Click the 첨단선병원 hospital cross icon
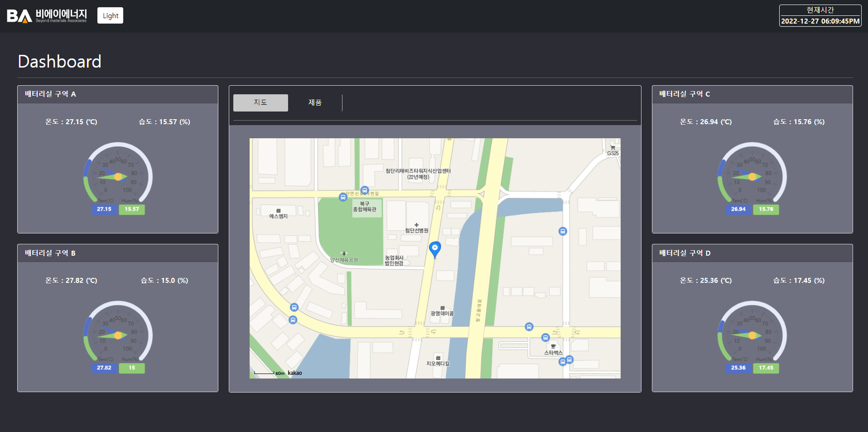Viewport: 868px width, 432px height. pyautogui.click(x=416, y=225)
